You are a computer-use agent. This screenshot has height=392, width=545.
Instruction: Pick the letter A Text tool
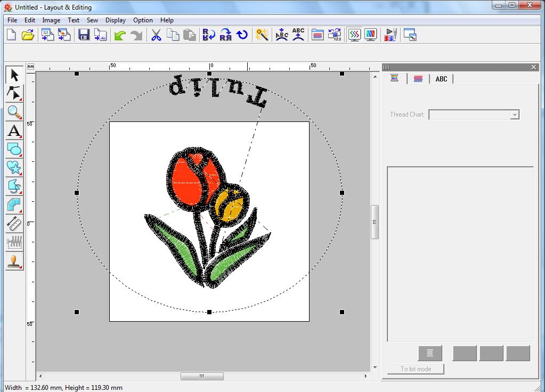(x=14, y=131)
